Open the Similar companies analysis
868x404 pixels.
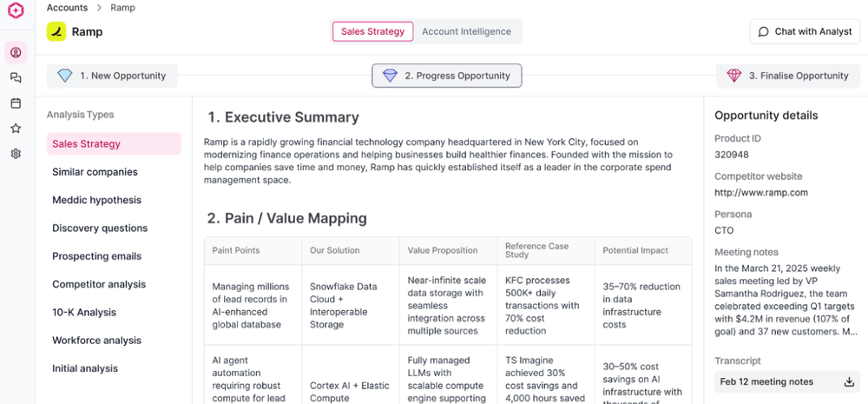tap(95, 172)
